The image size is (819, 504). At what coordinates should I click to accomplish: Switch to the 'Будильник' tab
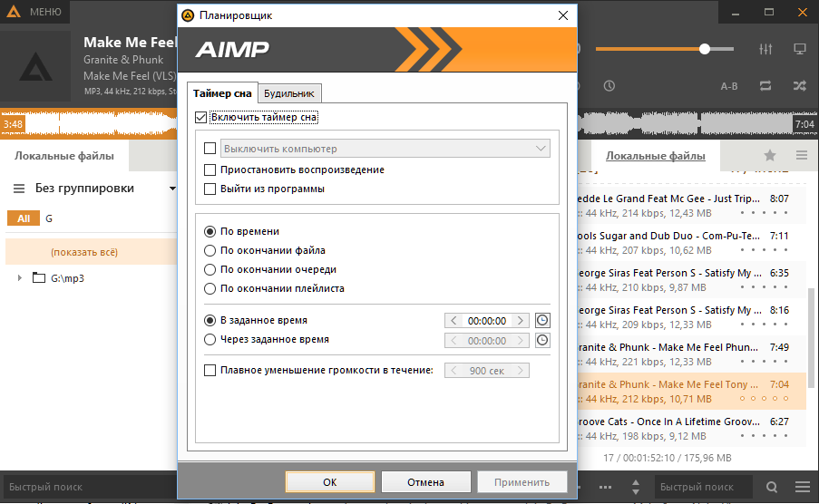coord(289,93)
